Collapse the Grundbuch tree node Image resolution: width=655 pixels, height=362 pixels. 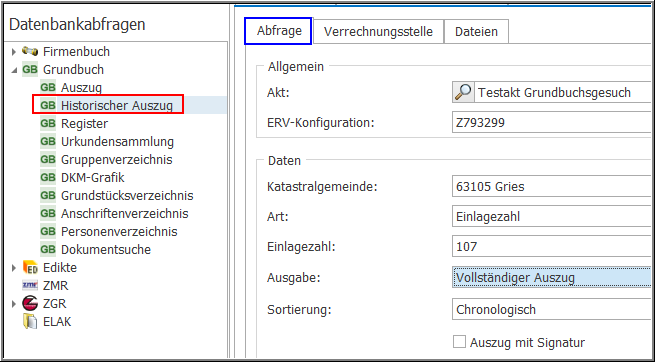point(14,70)
